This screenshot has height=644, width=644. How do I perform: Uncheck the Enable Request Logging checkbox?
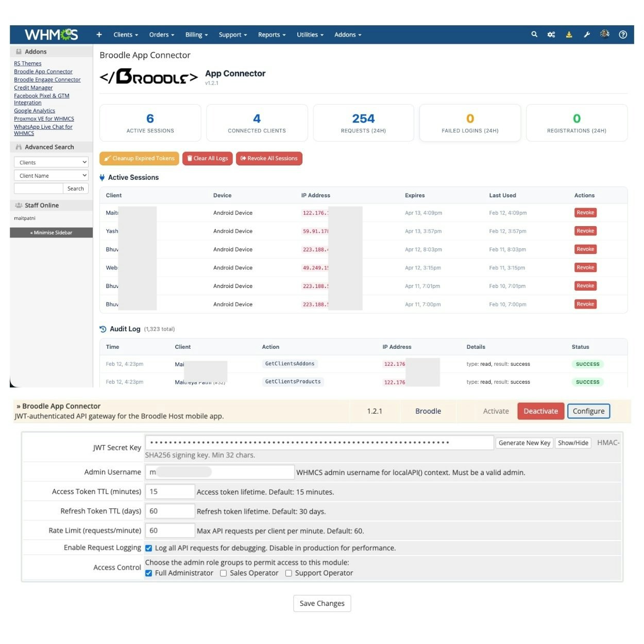pos(149,548)
